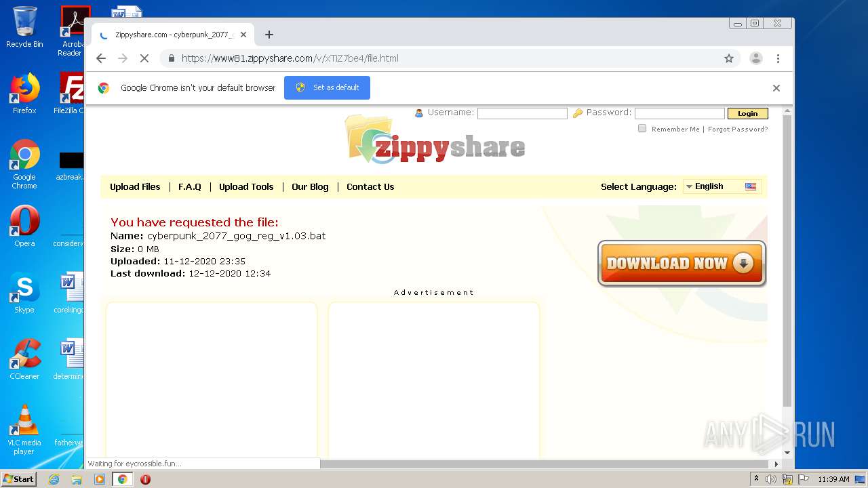Click Set as default button
This screenshot has height=488, width=868.
(327, 87)
